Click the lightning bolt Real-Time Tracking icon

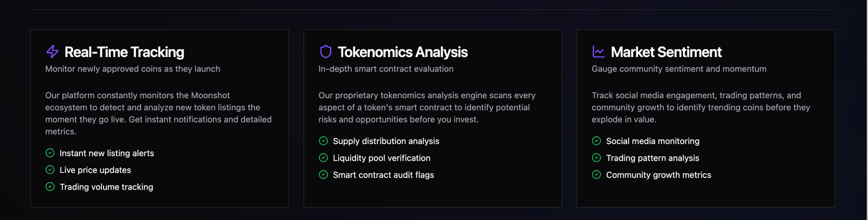(x=52, y=52)
